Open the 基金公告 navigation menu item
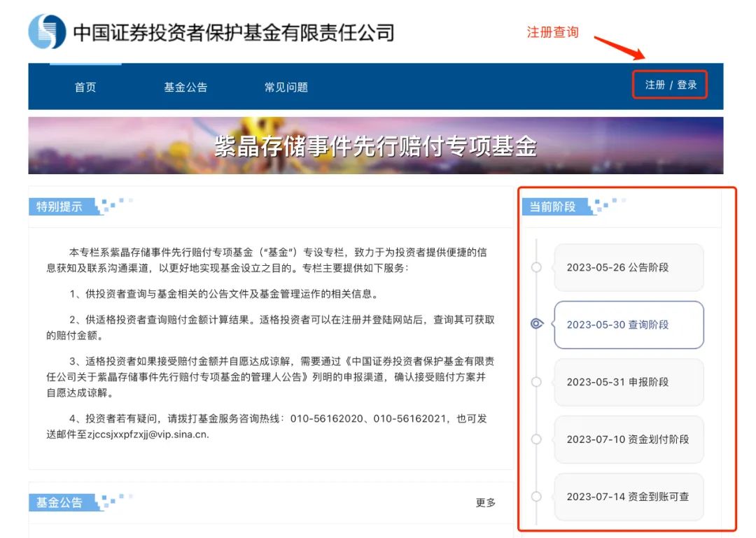The image size is (756, 538). point(185,87)
